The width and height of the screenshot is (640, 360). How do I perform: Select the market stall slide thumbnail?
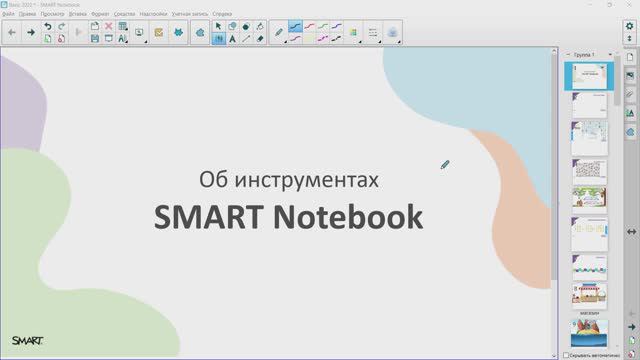pos(589,296)
